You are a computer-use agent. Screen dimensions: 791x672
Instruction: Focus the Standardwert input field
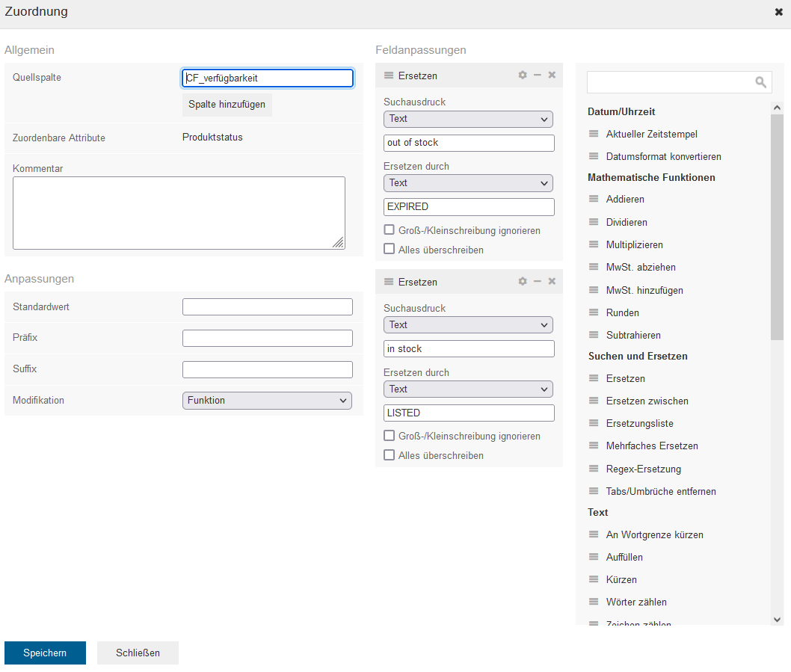(x=268, y=306)
